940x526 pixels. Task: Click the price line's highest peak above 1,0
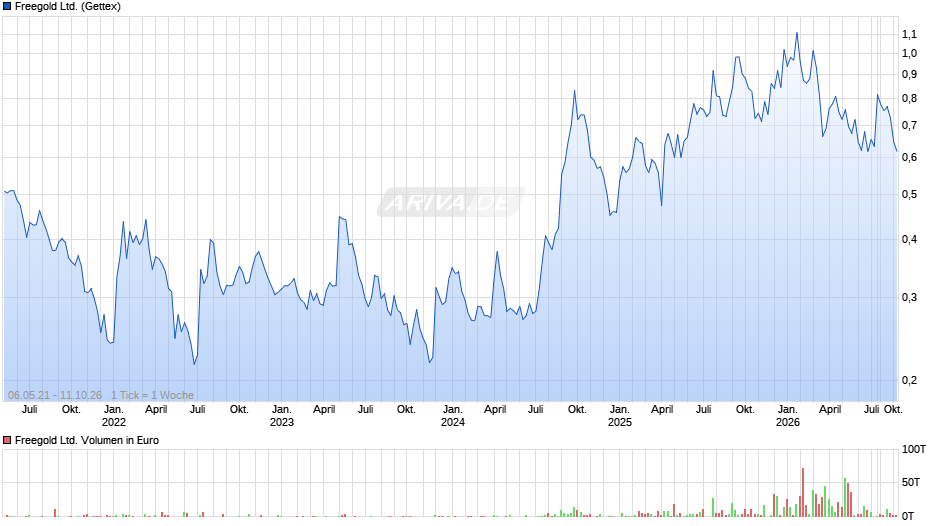pos(797,33)
